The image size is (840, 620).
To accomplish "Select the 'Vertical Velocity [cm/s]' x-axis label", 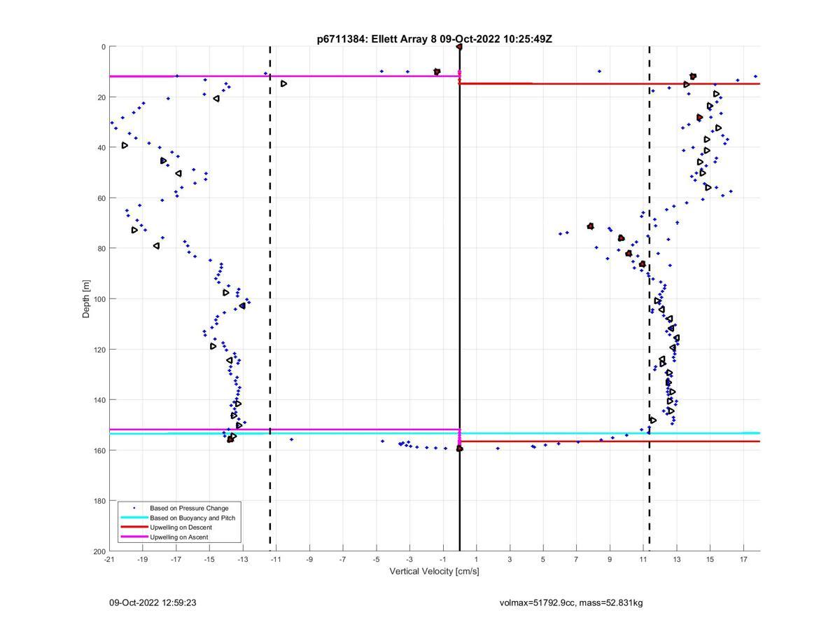I will click(x=434, y=571).
